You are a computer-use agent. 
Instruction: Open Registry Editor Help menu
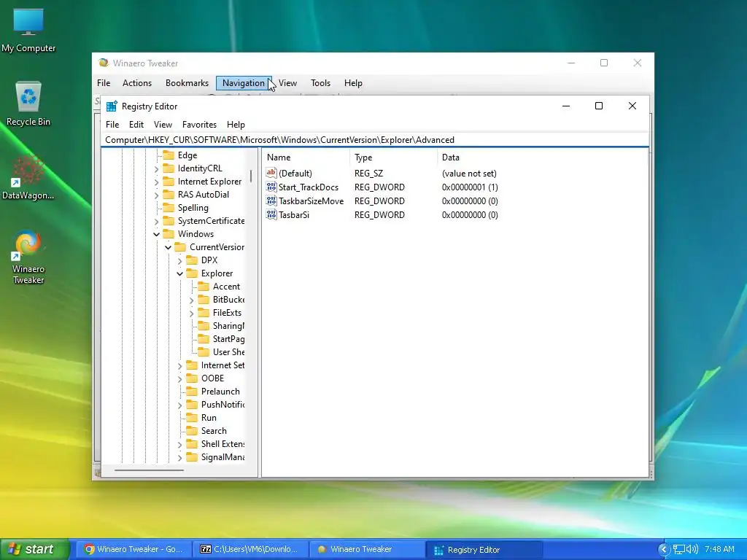[x=236, y=124]
